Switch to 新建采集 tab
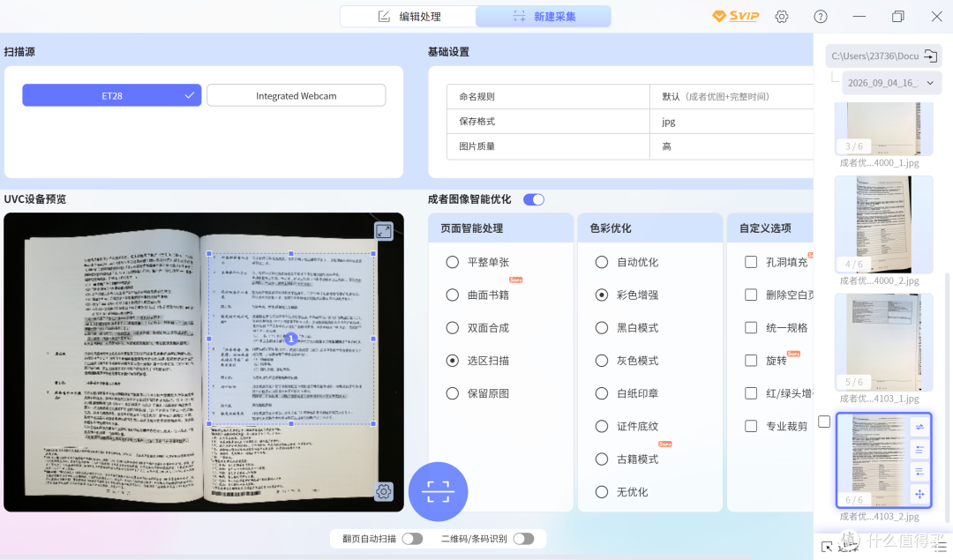953x560 pixels. pos(544,17)
